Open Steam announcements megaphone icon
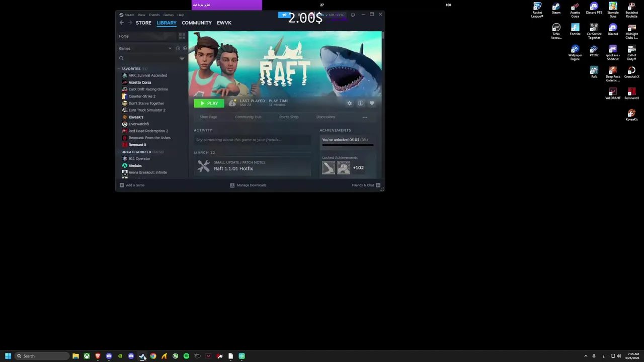The image size is (644, 362). point(284,15)
